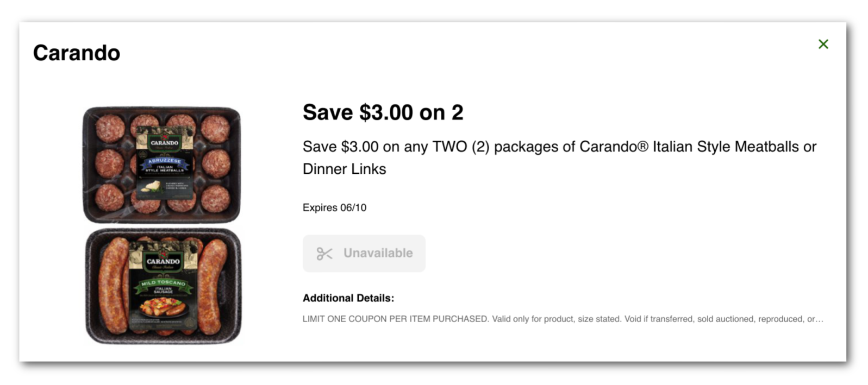Click the Save $3.00 on 2 heading
Screen dimensions: 868x385
tap(382, 113)
